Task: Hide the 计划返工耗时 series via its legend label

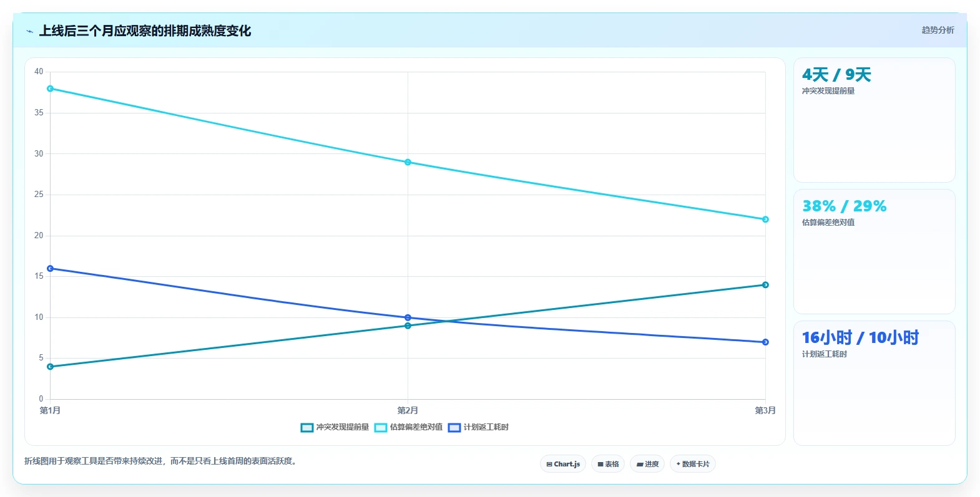Action: [486, 427]
